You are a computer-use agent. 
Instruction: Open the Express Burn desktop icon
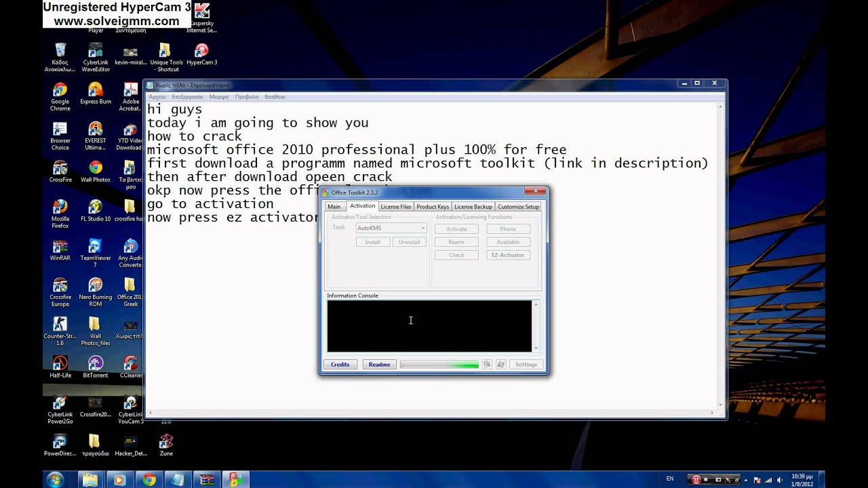coord(96,94)
